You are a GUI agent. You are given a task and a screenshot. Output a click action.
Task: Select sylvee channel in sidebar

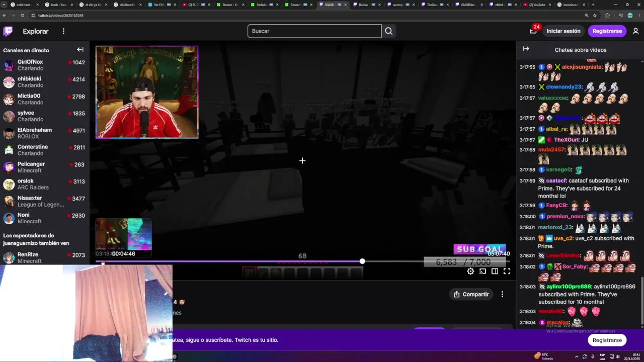click(x=44, y=116)
